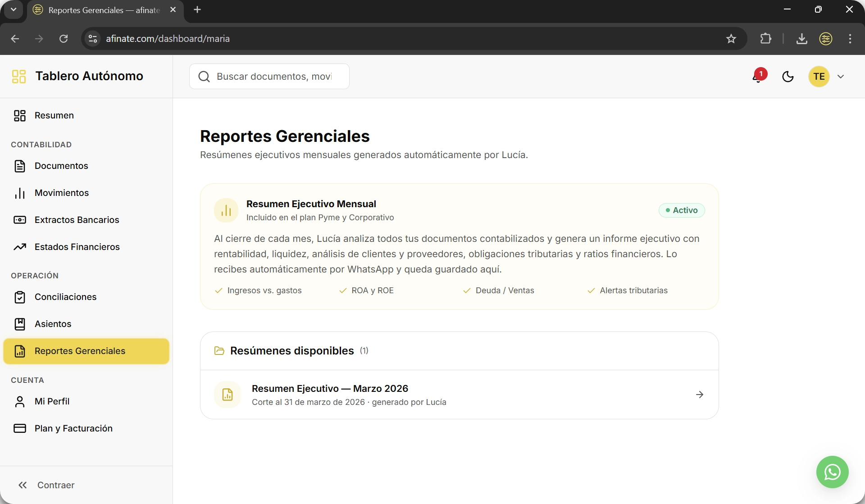This screenshot has width=865, height=504.
Task: Expand the TE user account dropdown
Action: [841, 77]
